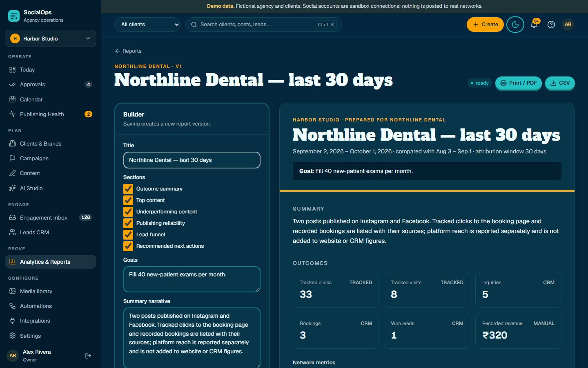Click the Recorded revenue outcome card
The width and height of the screenshot is (588, 368).
tap(518, 331)
